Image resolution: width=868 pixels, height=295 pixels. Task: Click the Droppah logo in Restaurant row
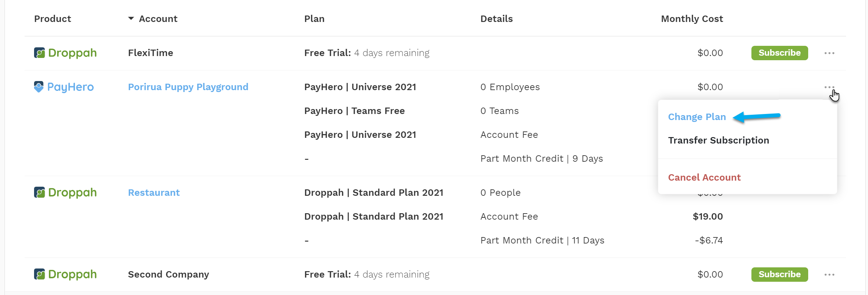point(65,193)
